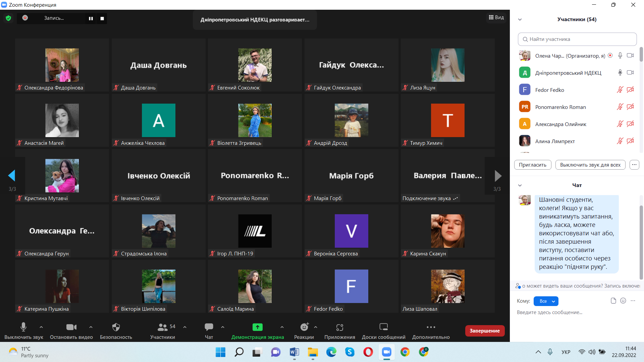Mute your microphone with Выключить звук
The width and height of the screenshot is (644, 362).
click(x=23, y=331)
